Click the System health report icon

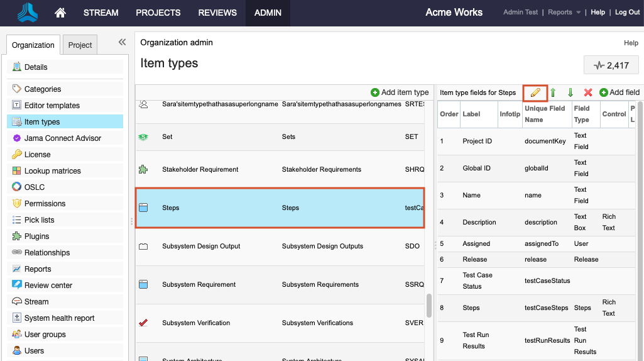pyautogui.click(x=16, y=318)
